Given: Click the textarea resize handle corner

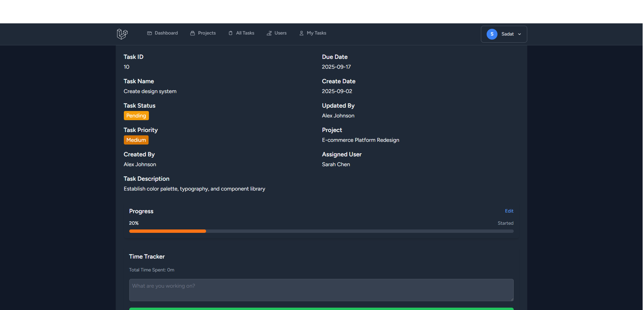Looking at the screenshot, I should pyautogui.click(x=512, y=299).
